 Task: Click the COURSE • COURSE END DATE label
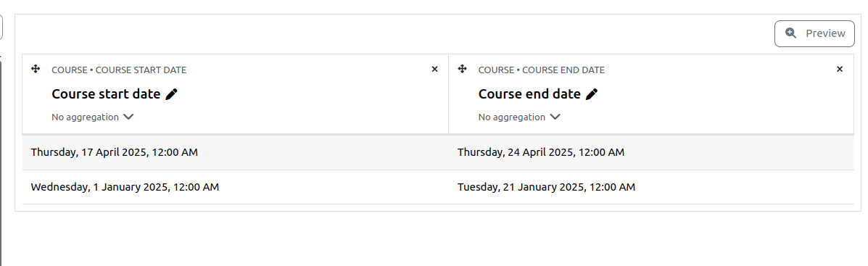(x=542, y=70)
